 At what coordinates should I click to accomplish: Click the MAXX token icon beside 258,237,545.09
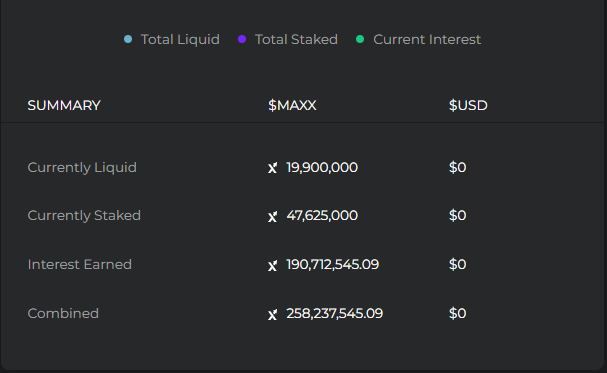(273, 314)
